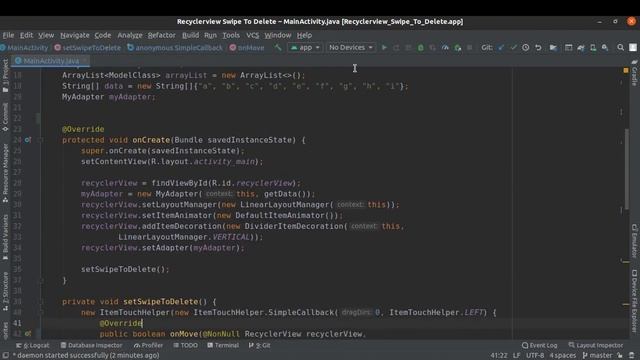Open the No Devices selector dropdown
The height and width of the screenshot is (360, 640).
click(x=351, y=47)
